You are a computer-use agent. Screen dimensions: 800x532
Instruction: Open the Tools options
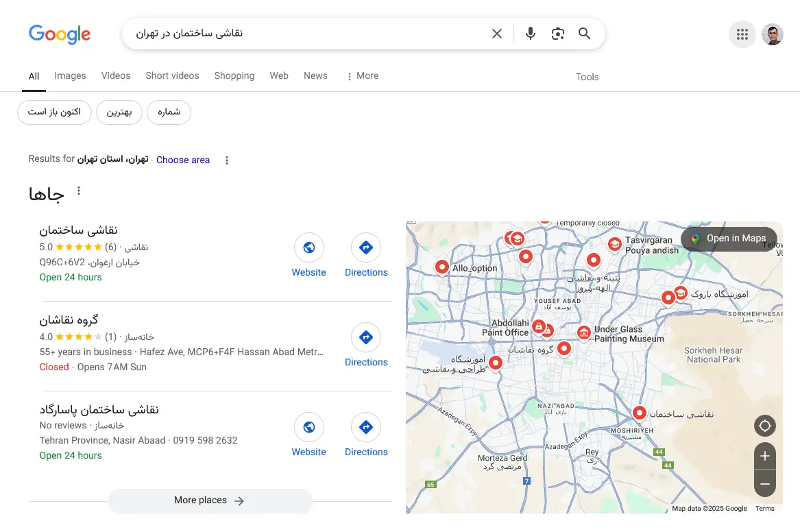point(587,77)
